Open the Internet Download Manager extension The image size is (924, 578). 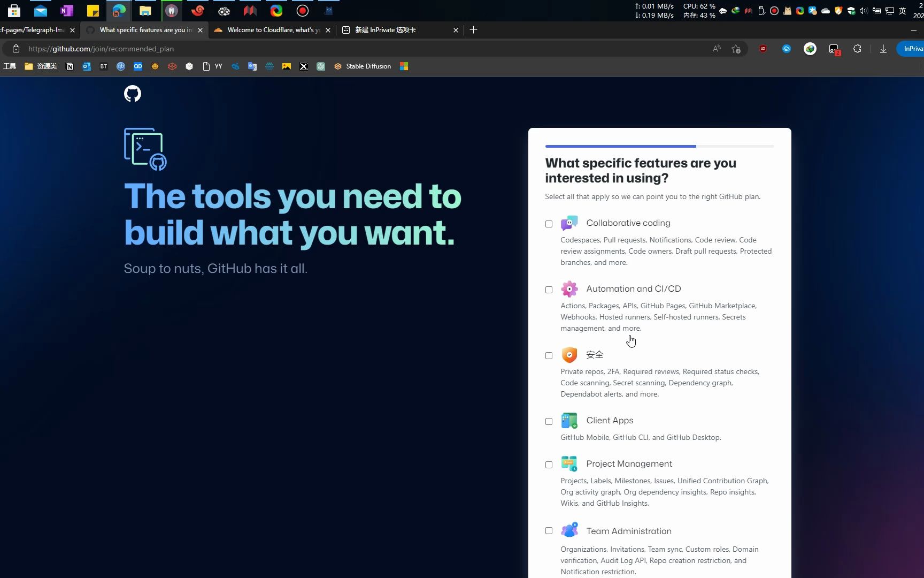point(810,49)
